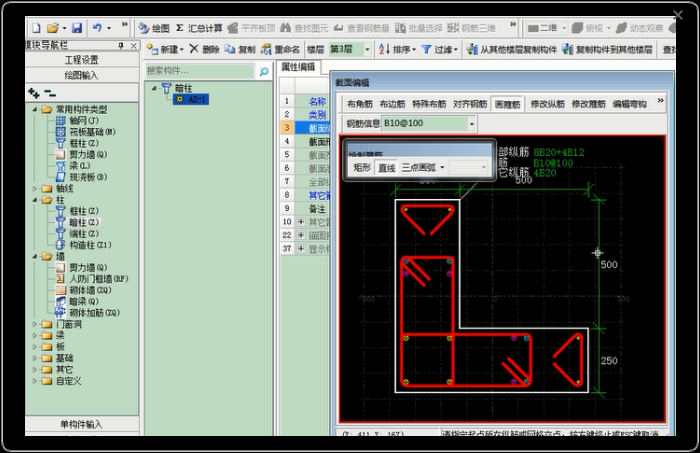700x453 pixels.
Task: Click the new file icon
Action: [x=36, y=29]
